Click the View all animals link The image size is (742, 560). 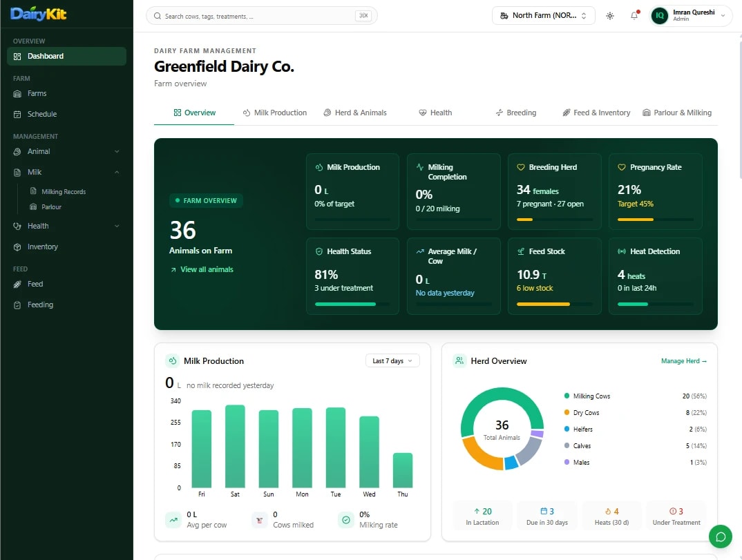click(202, 269)
